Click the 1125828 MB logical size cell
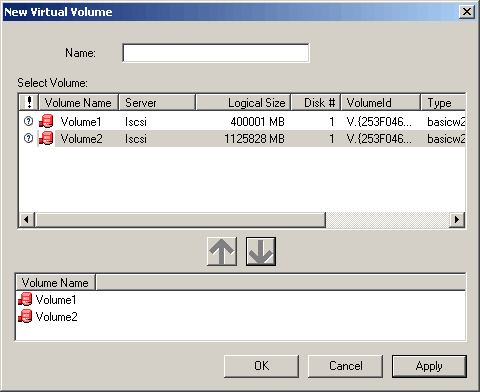 click(254, 138)
